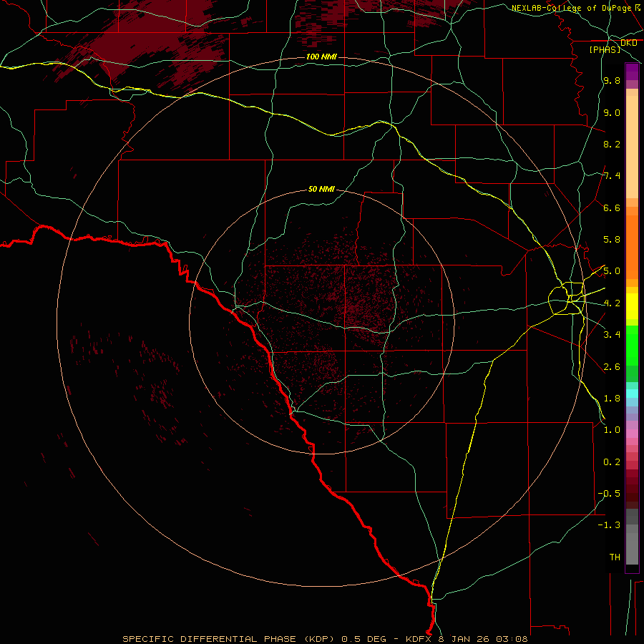644x644 pixels.
Task: Click the arrow icon after DuPage text
Action: 638,7
